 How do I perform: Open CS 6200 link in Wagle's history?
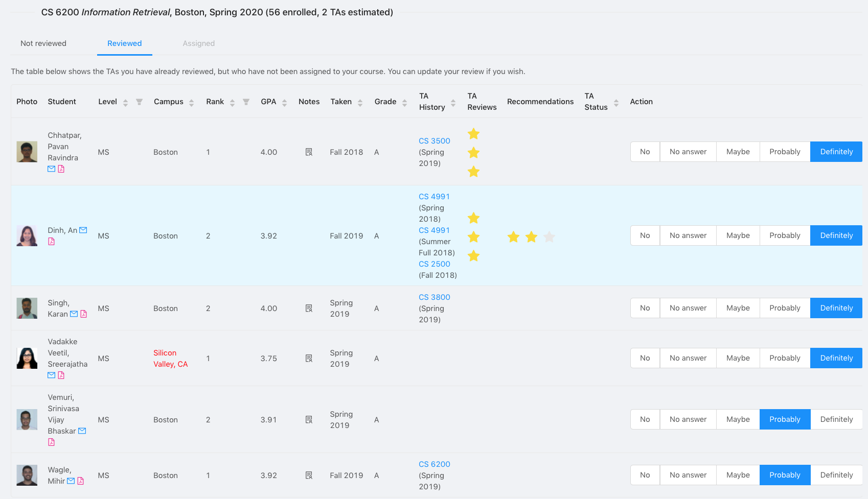(x=434, y=464)
